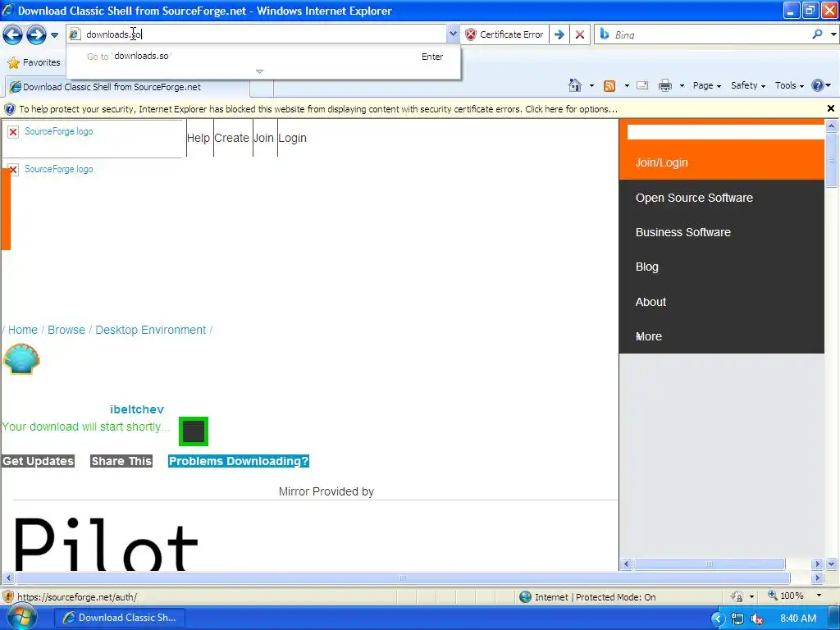Click the Help question mark icon
This screenshot has width=840, height=630.
(818, 85)
